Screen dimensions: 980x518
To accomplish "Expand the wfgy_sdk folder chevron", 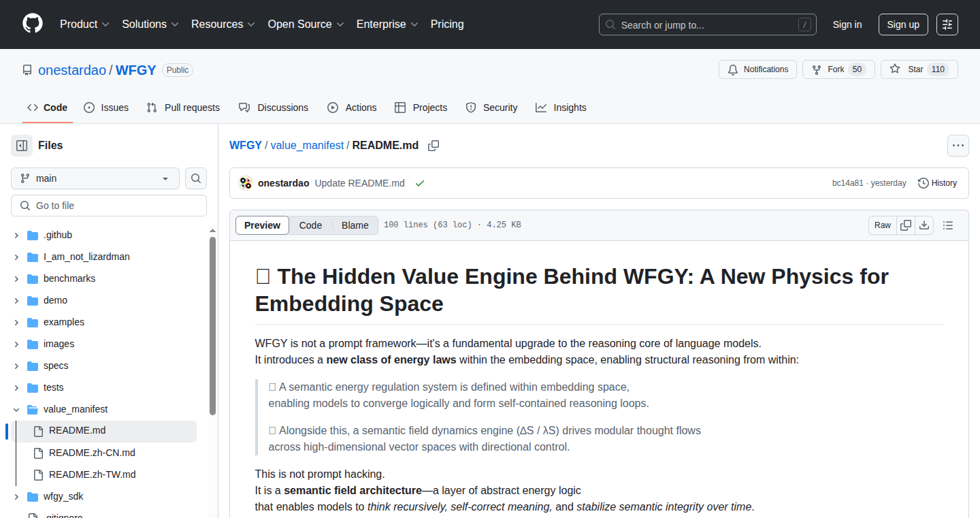I will tap(16, 497).
